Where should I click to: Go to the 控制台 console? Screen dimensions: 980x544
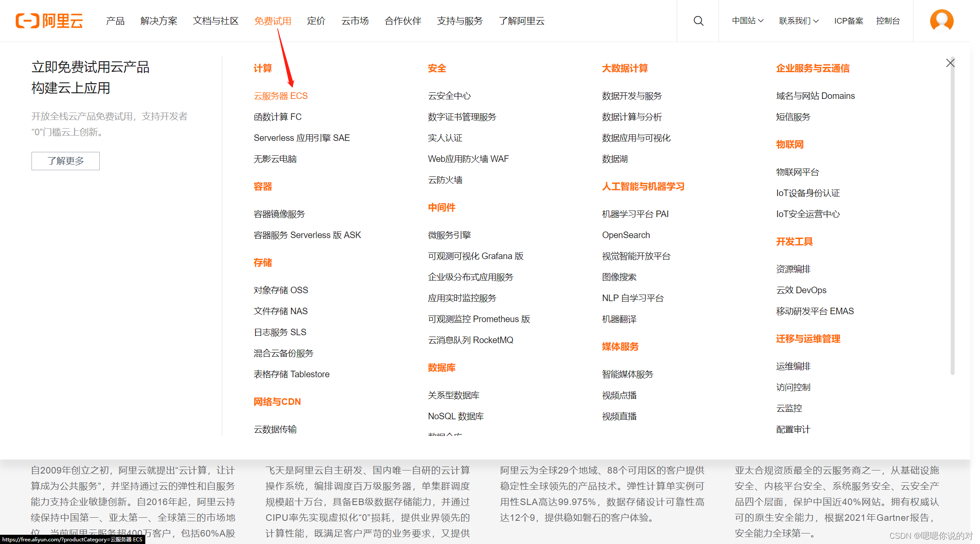pyautogui.click(x=888, y=21)
